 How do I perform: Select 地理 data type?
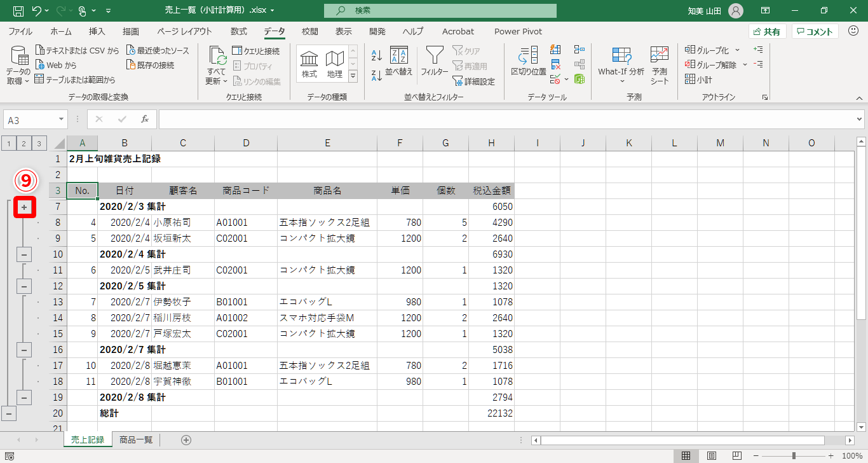335,64
